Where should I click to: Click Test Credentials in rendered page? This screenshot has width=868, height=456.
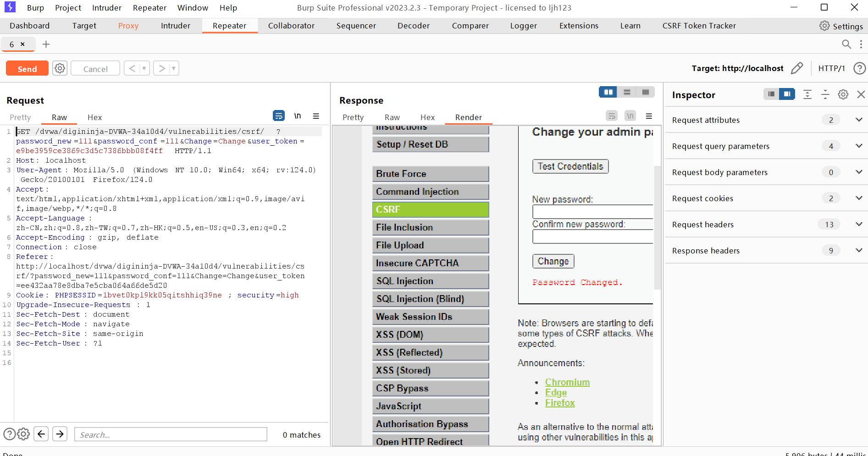pyautogui.click(x=570, y=166)
